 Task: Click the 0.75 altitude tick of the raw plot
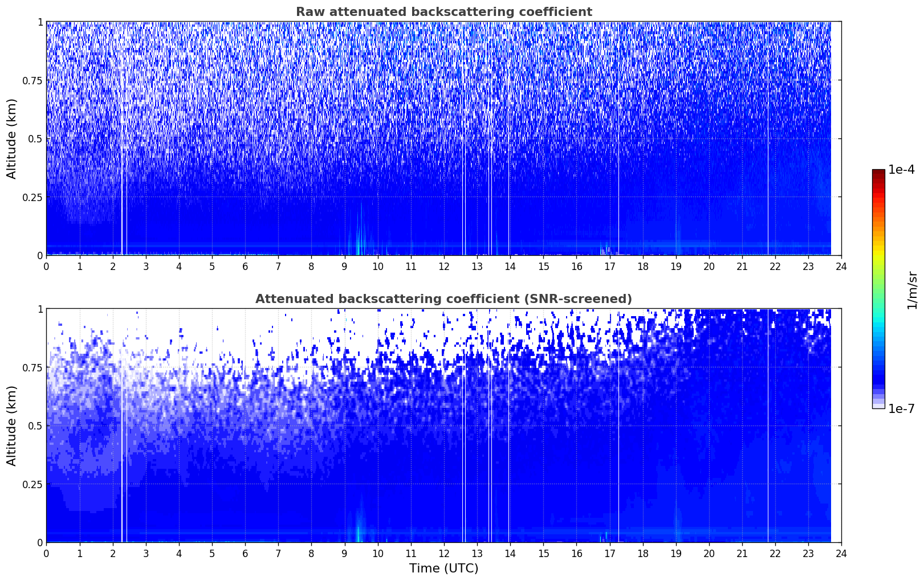[34, 80]
